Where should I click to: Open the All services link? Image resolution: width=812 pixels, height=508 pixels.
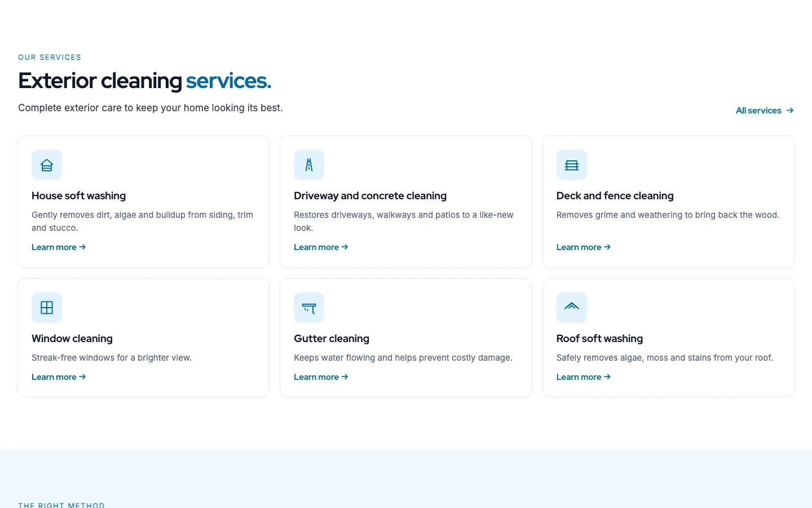coord(765,111)
